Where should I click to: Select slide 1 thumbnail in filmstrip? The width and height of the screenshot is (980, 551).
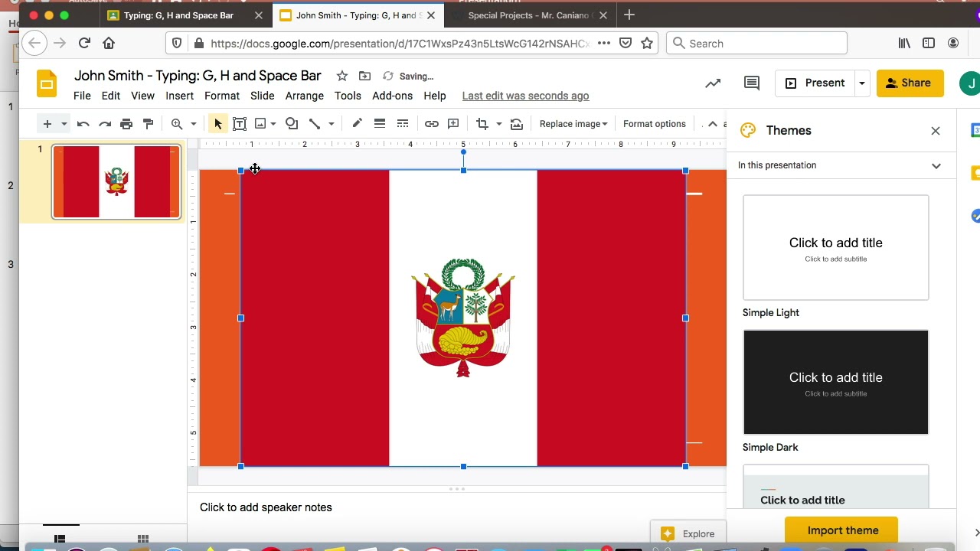[x=116, y=182]
